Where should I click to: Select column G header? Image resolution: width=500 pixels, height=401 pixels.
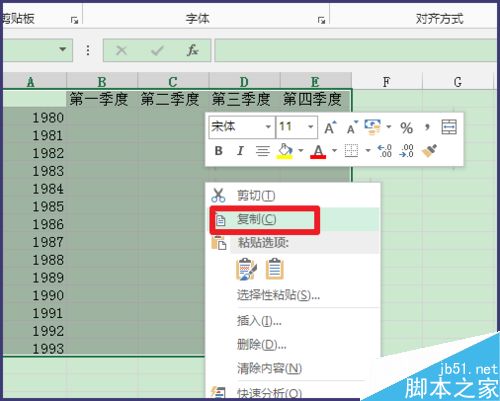click(x=458, y=81)
